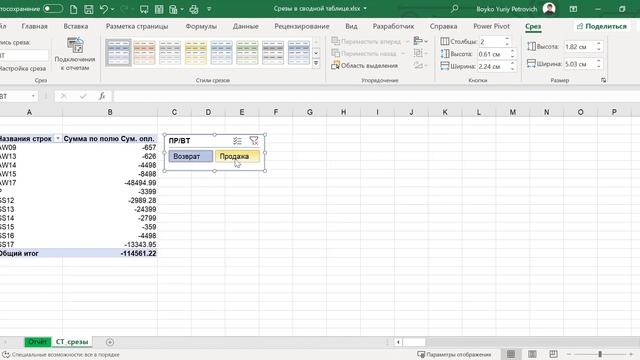Image resolution: width=640 pixels, height=360 pixels.
Task: Click the Undo arrow icon
Action: pos(104,9)
